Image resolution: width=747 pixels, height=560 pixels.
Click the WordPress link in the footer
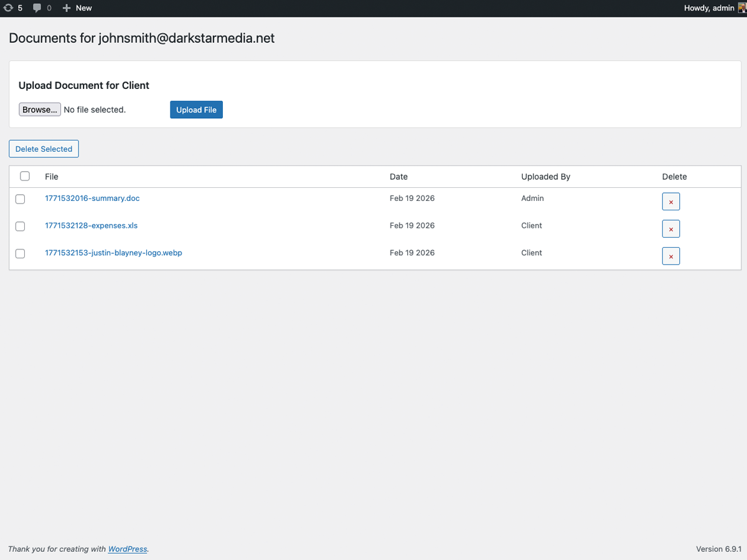(x=127, y=549)
